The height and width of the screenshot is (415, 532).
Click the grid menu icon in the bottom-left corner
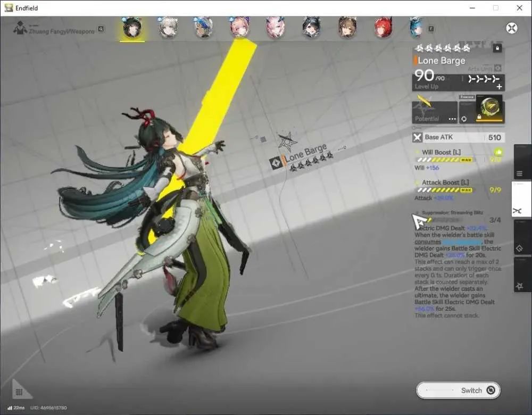click(19, 392)
